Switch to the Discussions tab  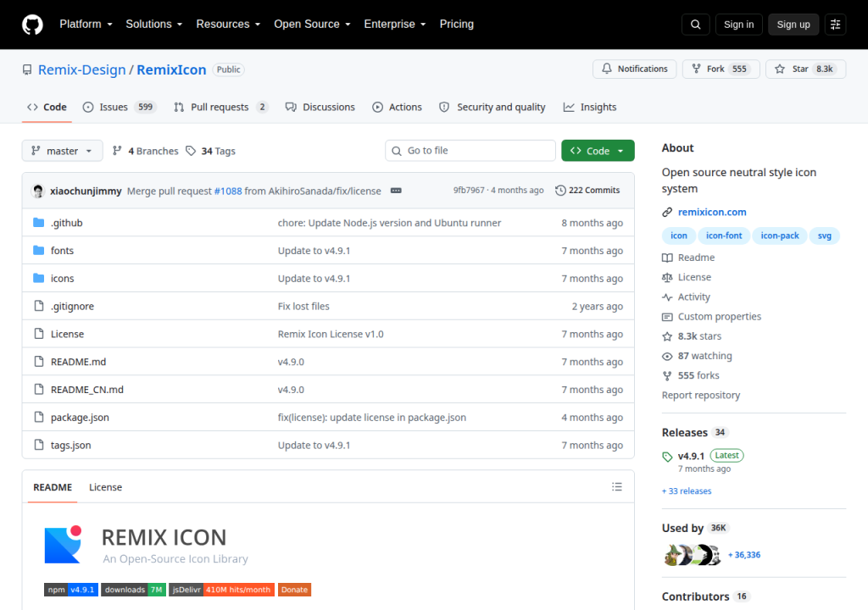[x=320, y=108]
